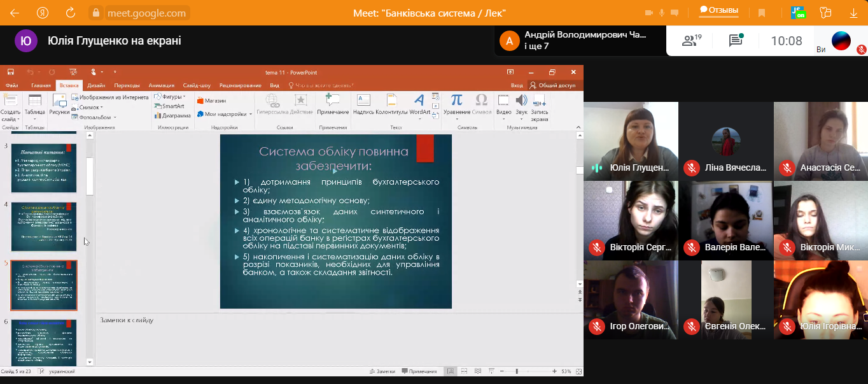
Task: Click Юлія Глущенко video tile
Action: (631, 141)
